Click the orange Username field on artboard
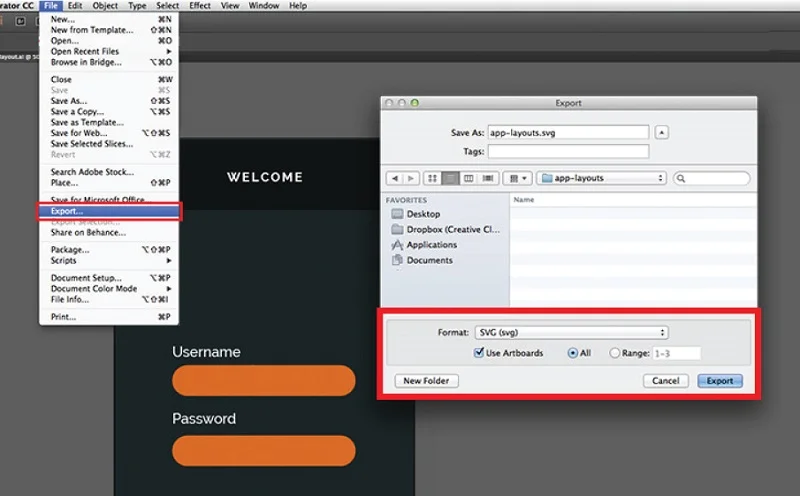Viewport: 800px width, 496px height. tap(264, 381)
